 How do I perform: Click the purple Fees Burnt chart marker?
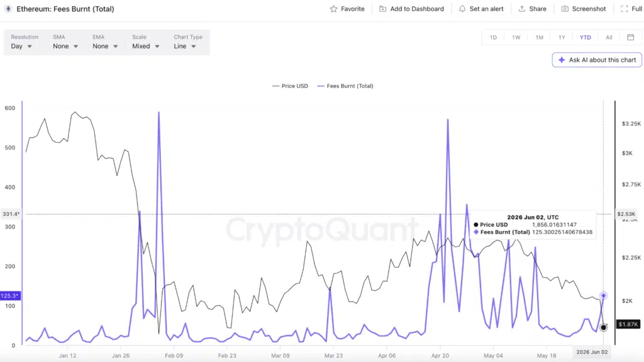(603, 295)
